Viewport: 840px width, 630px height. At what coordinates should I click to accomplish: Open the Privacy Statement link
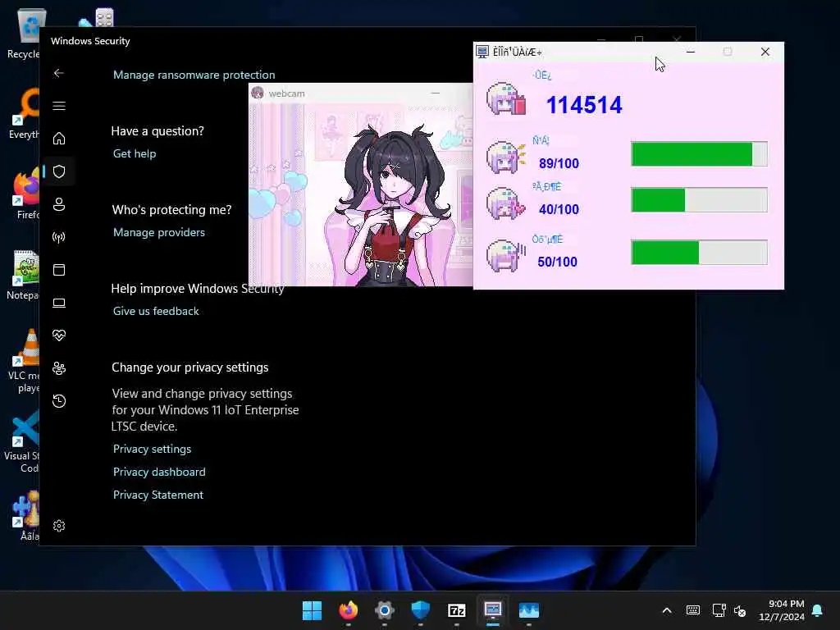(158, 495)
